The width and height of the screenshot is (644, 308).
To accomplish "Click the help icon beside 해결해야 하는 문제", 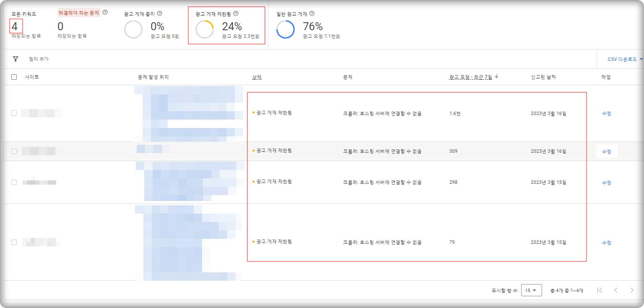I will (x=105, y=11).
